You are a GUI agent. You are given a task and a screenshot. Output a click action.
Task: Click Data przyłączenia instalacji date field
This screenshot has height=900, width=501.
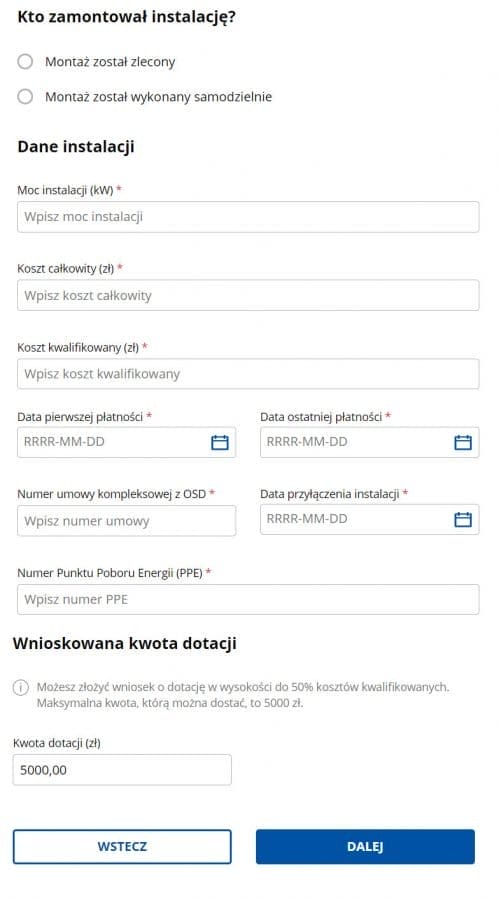tap(370, 519)
